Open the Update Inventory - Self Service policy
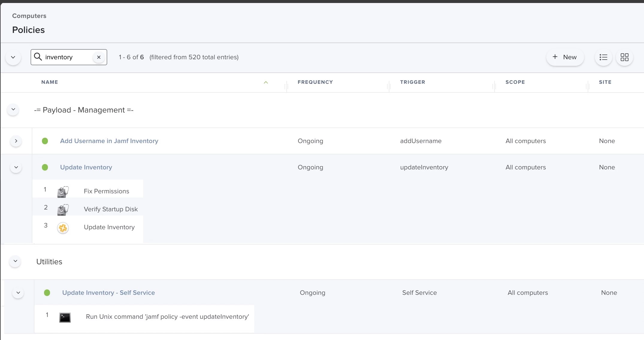The height and width of the screenshot is (340, 644). [108, 293]
